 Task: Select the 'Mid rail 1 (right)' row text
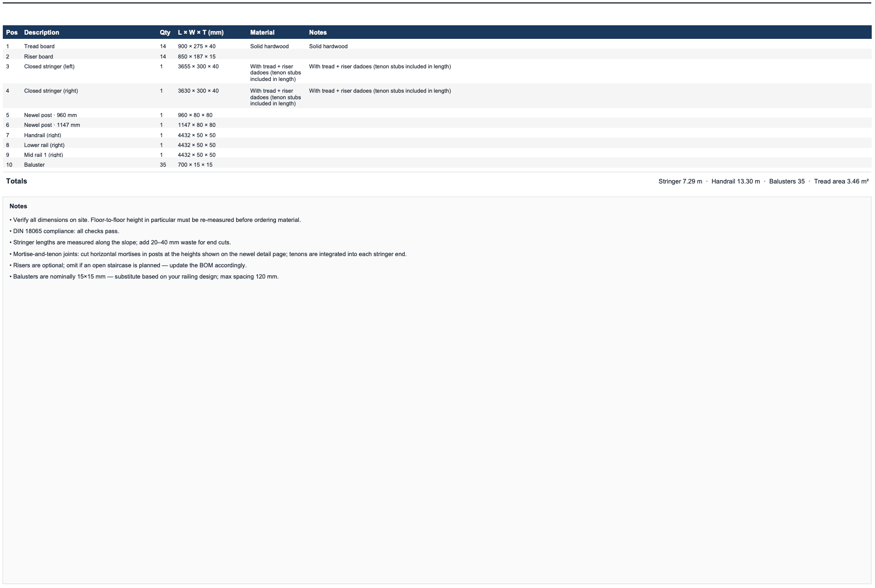pyautogui.click(x=44, y=155)
